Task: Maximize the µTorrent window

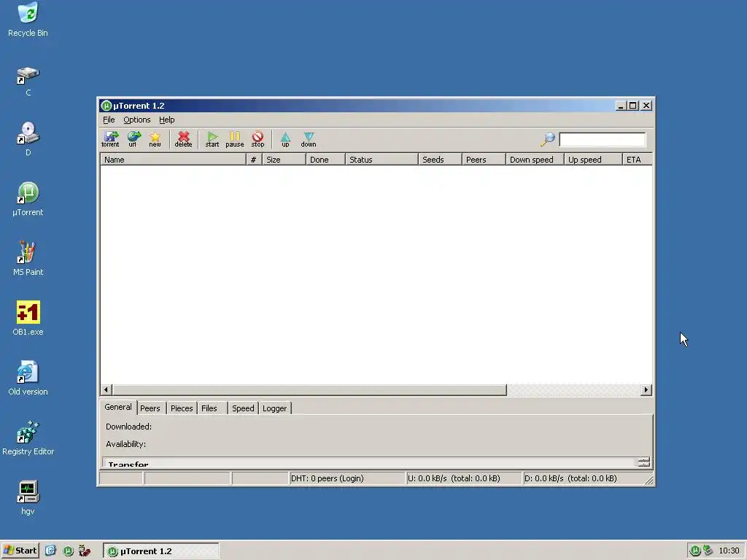Action: (632, 106)
